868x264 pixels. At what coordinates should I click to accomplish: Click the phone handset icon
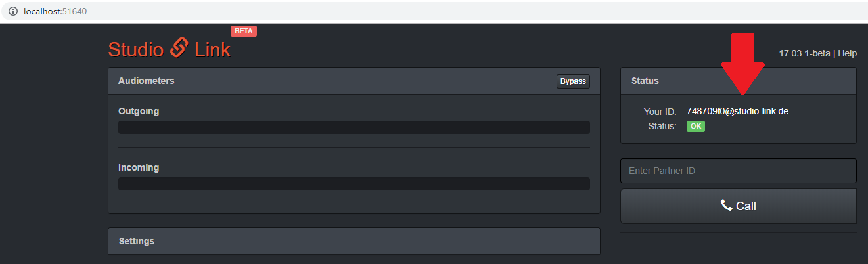(726, 206)
